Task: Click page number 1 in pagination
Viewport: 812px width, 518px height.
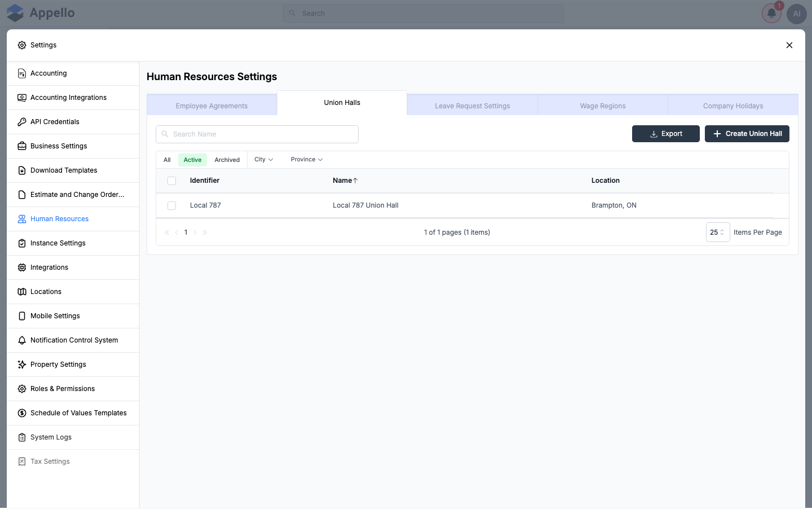Action: tap(186, 232)
